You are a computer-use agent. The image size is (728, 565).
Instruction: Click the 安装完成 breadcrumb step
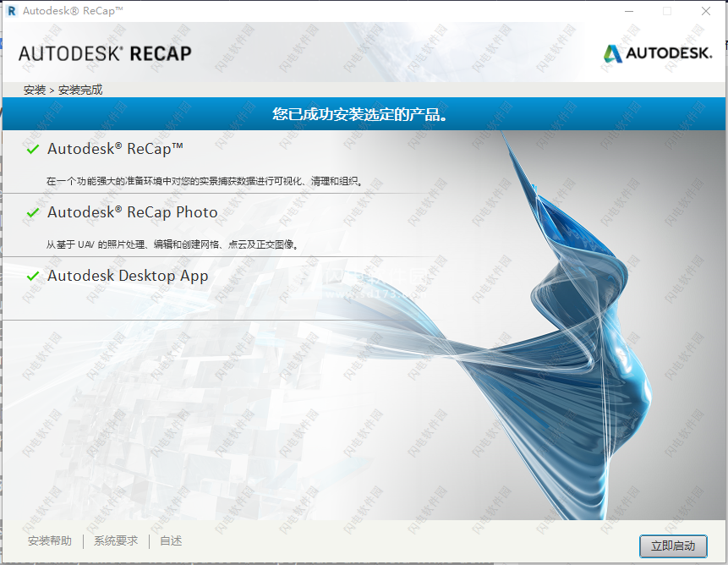point(80,90)
